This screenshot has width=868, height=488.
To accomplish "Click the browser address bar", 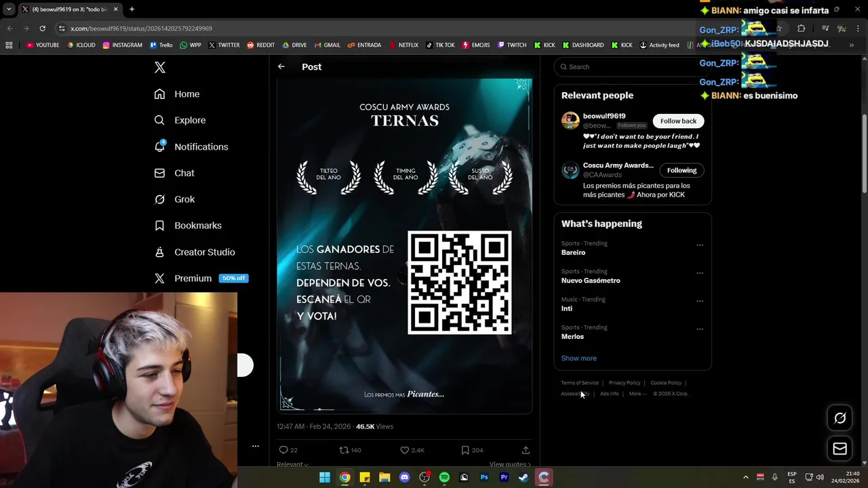I will point(380,28).
